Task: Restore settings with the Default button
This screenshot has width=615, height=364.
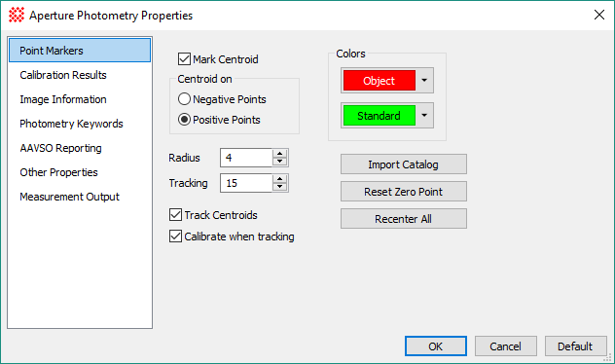Action: [575, 346]
